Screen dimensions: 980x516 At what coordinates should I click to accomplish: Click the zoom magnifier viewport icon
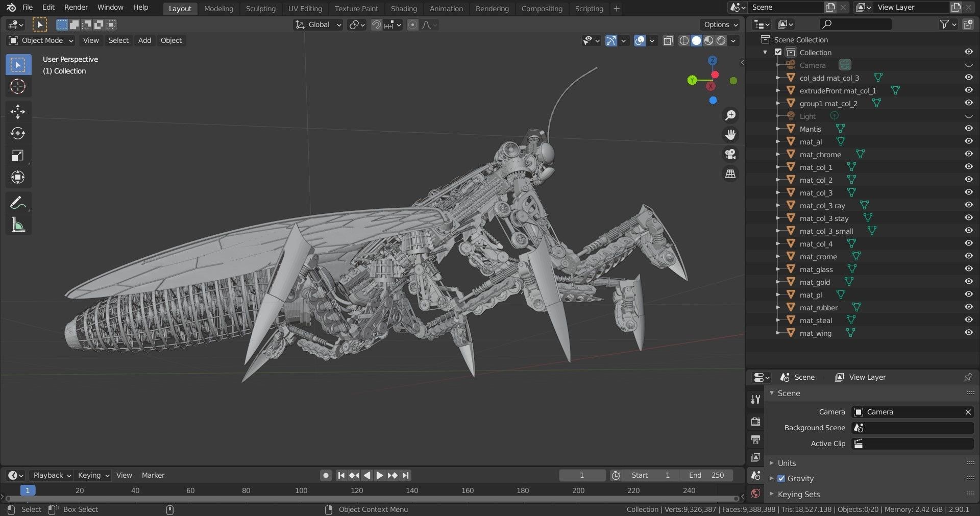click(730, 115)
